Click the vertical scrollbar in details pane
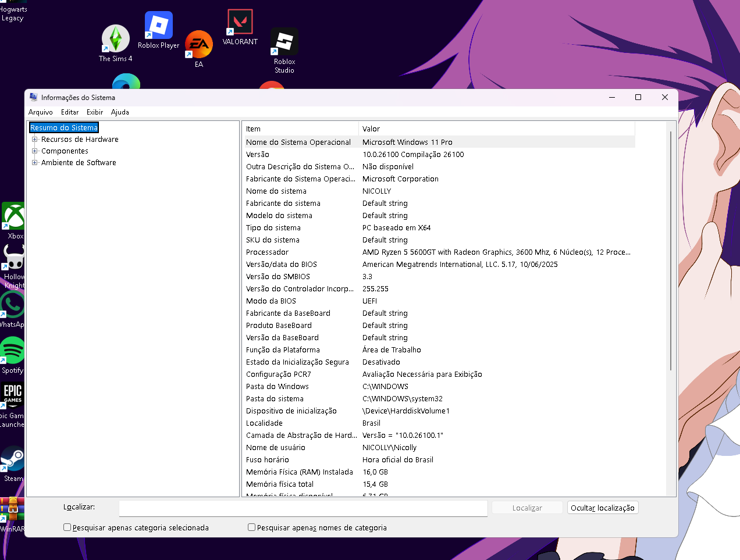Image resolution: width=740 pixels, height=560 pixels. [x=671, y=250]
